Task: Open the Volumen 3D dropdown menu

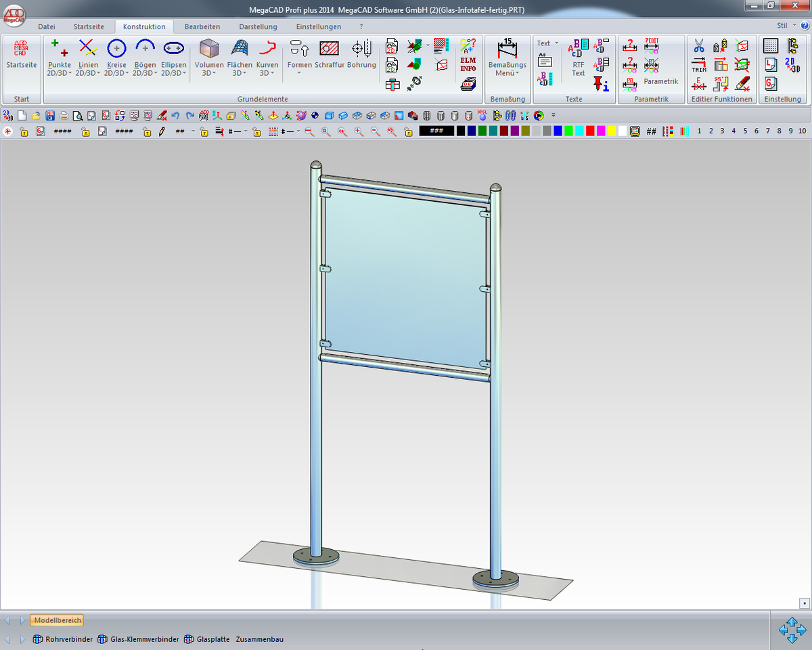Action: click(x=209, y=73)
